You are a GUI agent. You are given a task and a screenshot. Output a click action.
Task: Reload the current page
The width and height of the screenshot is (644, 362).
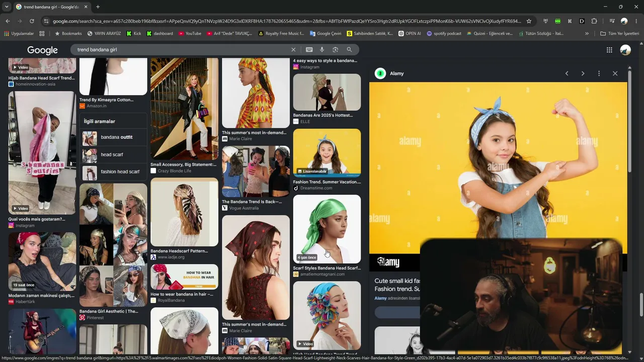tap(32, 21)
